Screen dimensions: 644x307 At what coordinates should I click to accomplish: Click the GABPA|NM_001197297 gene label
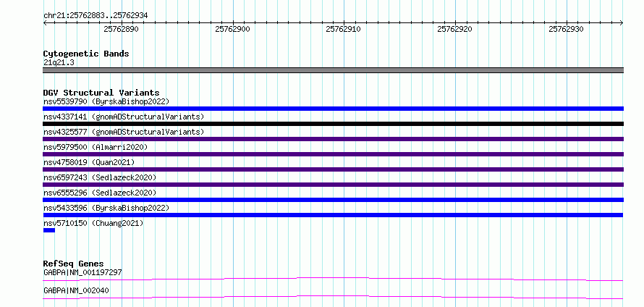point(82,272)
